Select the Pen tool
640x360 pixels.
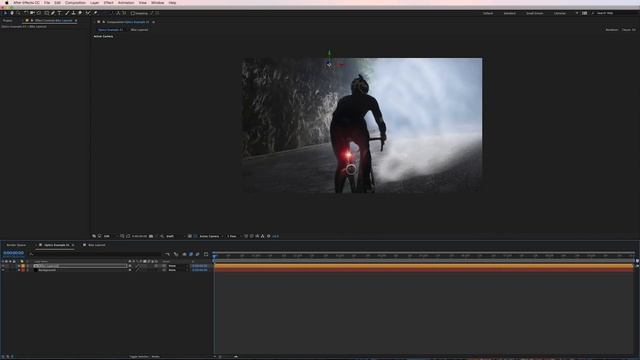[x=53, y=13]
